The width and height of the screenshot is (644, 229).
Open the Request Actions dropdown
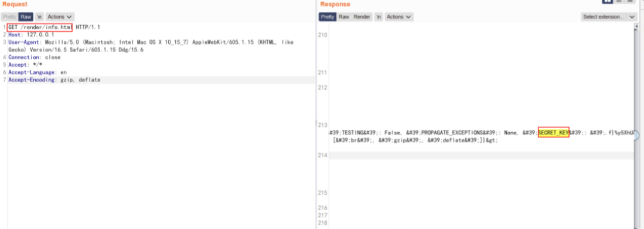pos(60,17)
